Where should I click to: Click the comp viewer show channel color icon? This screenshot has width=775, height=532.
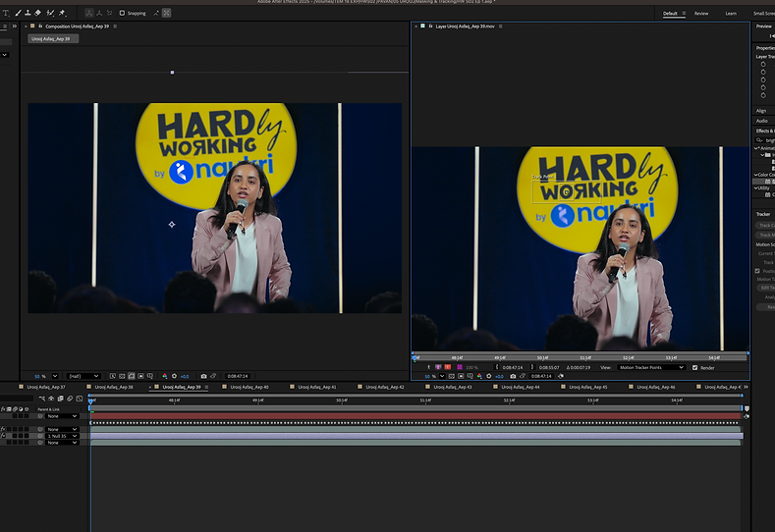pos(165,376)
